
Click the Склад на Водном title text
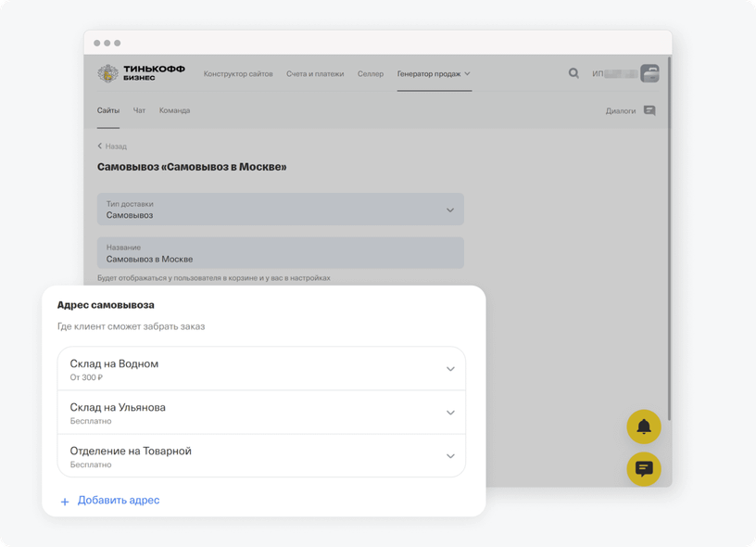tap(114, 363)
